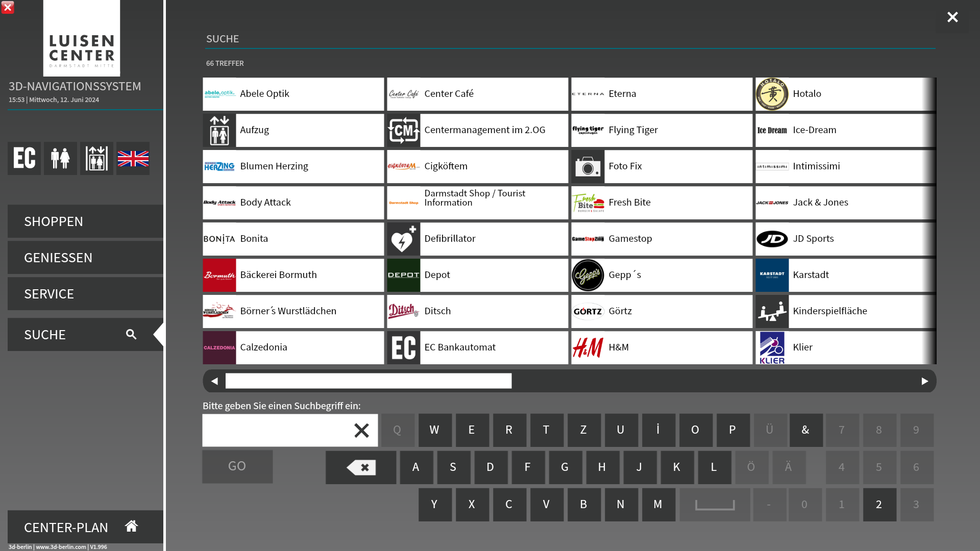Click the white results scrollbar thumb
This screenshot has width=980, height=551.
tap(369, 381)
